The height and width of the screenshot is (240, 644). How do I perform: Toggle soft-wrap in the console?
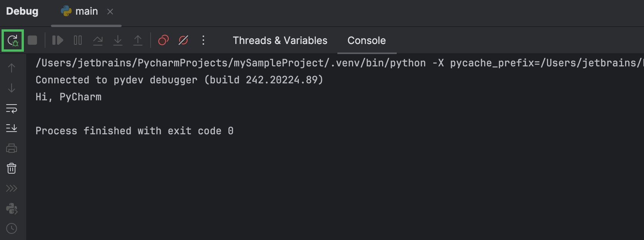12,108
